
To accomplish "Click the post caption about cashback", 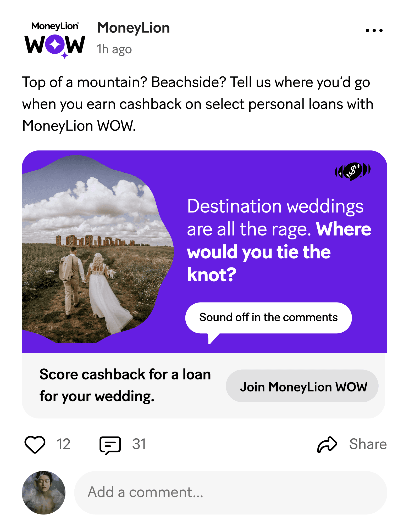I will tap(198, 104).
